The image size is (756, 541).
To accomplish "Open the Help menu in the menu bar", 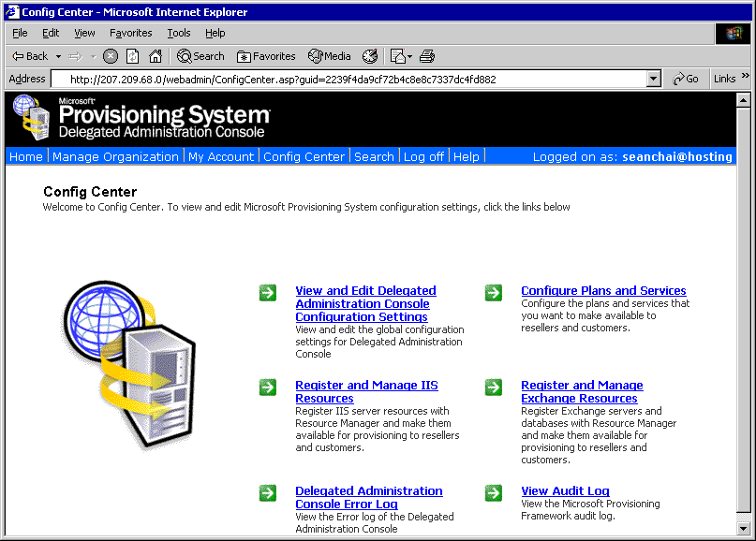I will pos(215,33).
